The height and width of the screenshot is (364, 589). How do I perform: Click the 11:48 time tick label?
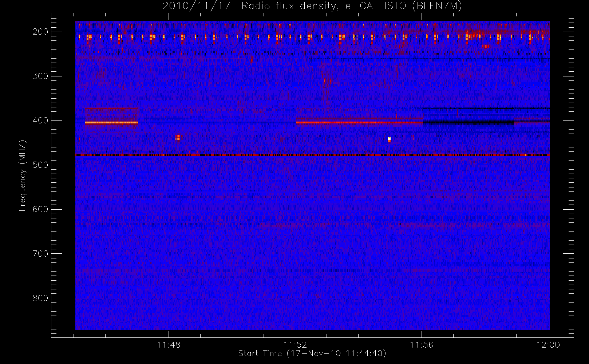169,345
